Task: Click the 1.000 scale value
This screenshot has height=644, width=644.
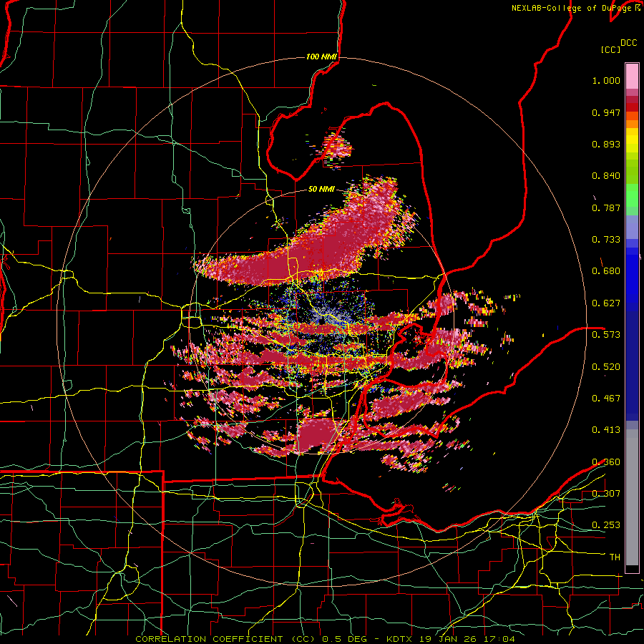Action: [606, 80]
